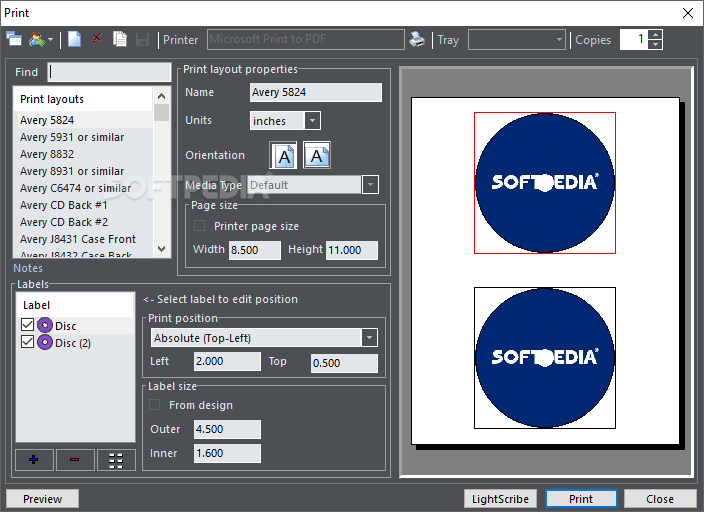This screenshot has height=512, width=704.
Task: Edit the Inner label size field
Action: [x=227, y=453]
